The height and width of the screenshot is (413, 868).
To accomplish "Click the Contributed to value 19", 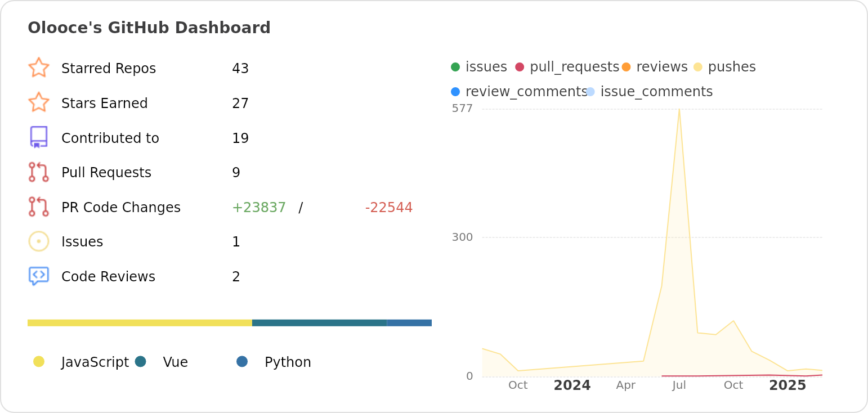I will coord(240,138).
